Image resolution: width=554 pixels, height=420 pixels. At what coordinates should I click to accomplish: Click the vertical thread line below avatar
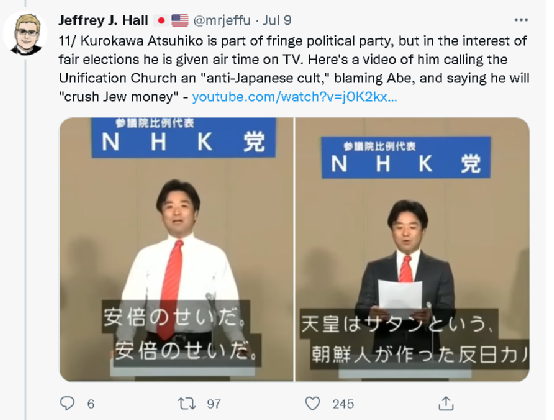click(25, 238)
